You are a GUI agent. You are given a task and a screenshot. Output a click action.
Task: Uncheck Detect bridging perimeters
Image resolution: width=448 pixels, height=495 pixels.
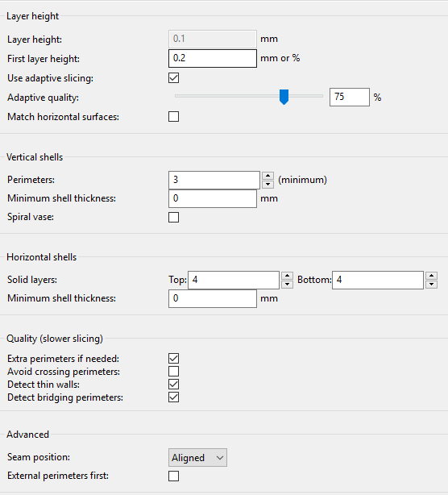click(x=173, y=397)
